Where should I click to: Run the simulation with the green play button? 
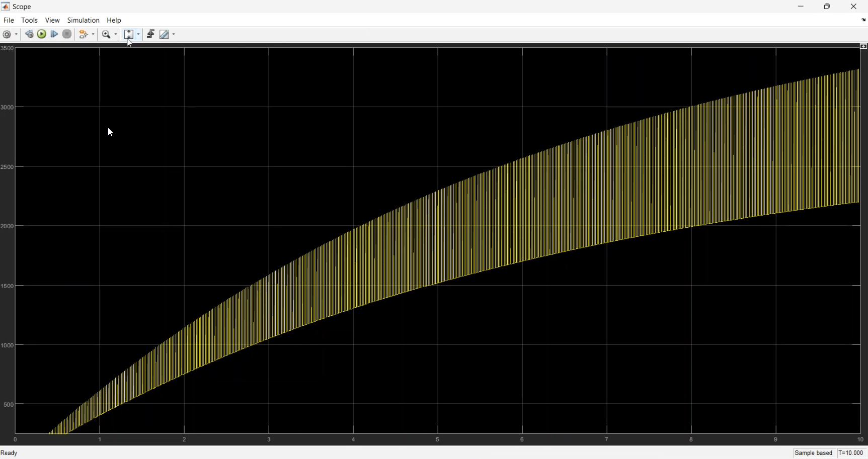[42, 34]
